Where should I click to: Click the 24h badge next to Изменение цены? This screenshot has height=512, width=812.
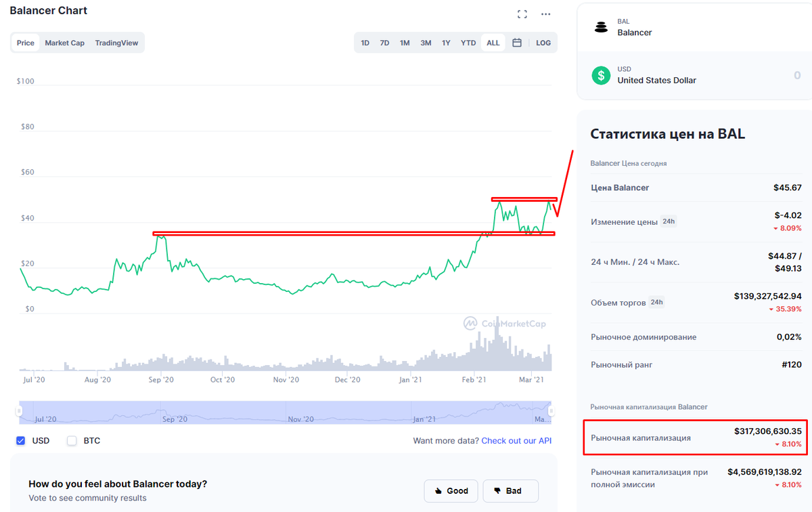coord(669,221)
